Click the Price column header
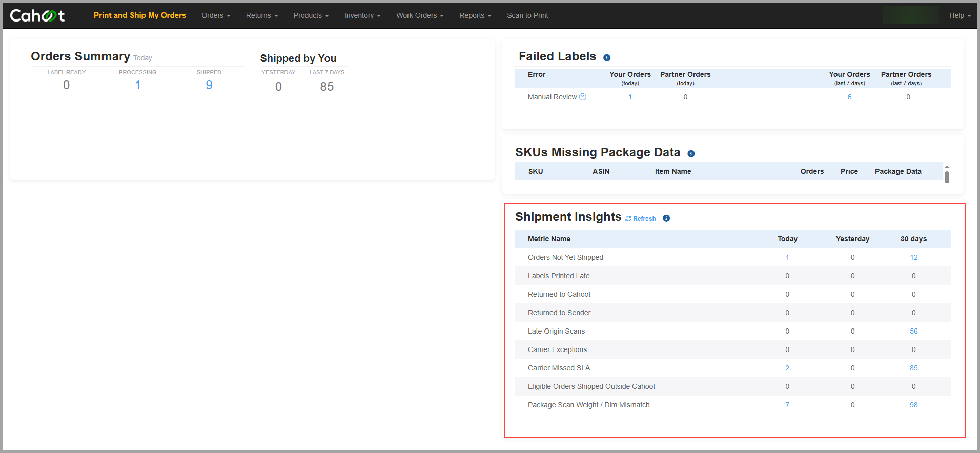Image resolution: width=980 pixels, height=453 pixels. click(849, 171)
